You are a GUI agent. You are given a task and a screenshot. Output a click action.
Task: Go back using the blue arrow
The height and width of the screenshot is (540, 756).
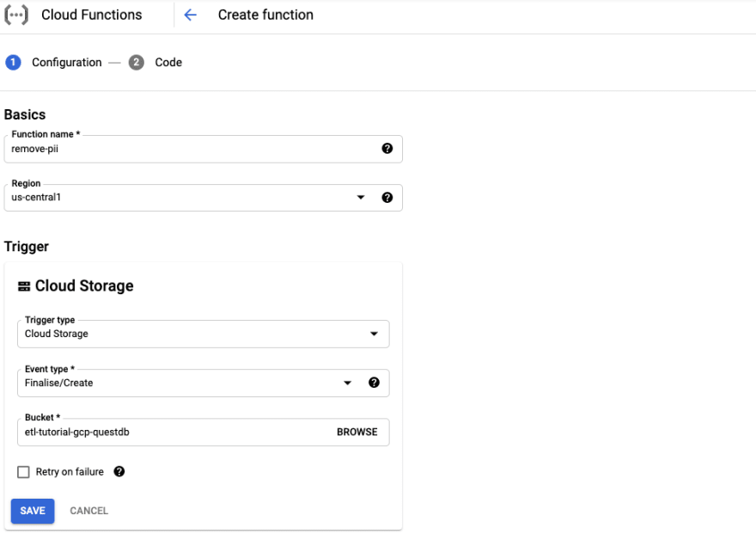click(x=191, y=15)
